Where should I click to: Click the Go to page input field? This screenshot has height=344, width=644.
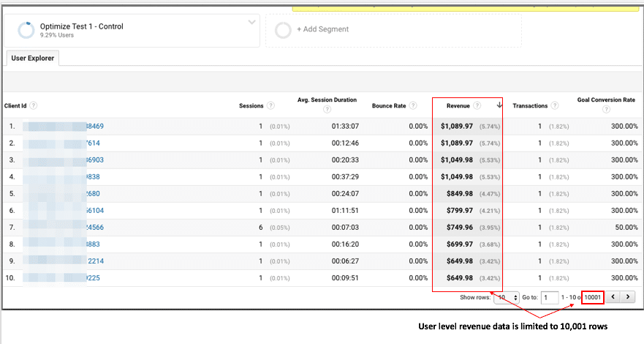(x=549, y=297)
